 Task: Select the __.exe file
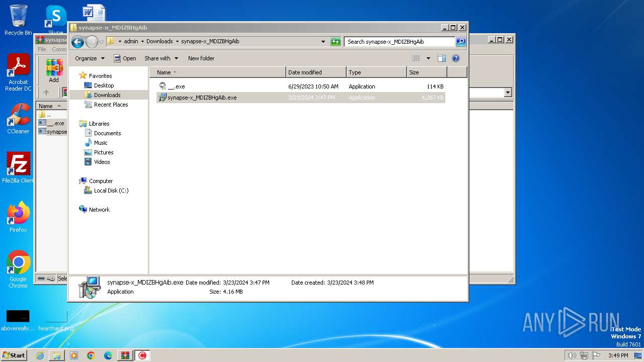coord(301,86)
